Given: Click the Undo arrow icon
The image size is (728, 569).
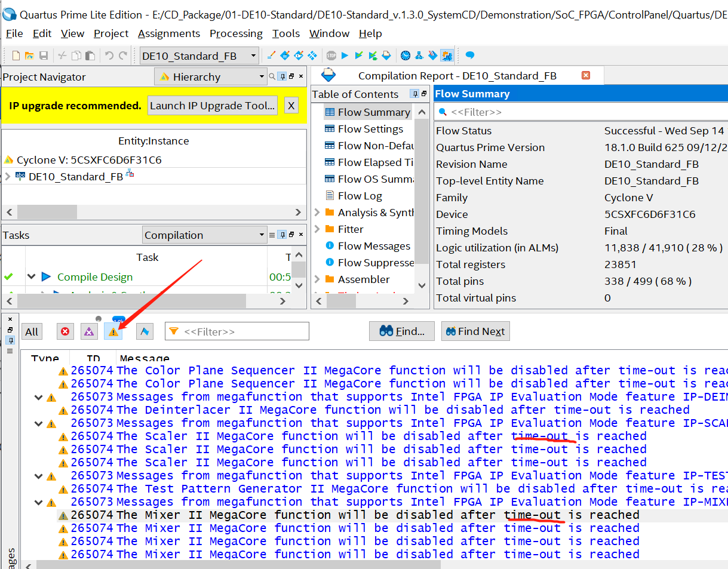Looking at the screenshot, I should click(109, 56).
